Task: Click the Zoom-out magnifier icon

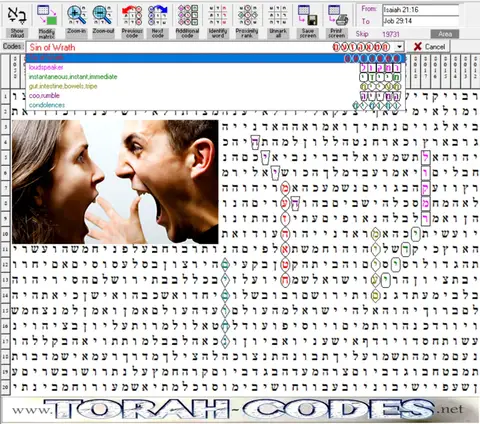Action: (x=103, y=15)
